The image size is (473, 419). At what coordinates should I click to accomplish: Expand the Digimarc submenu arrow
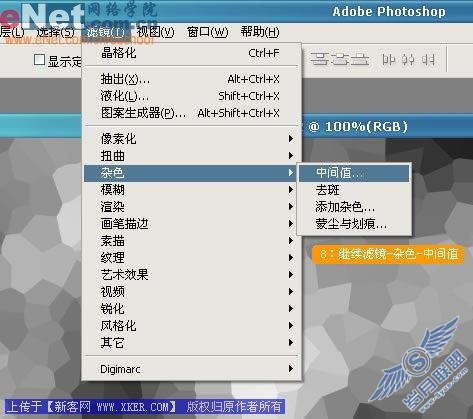coord(291,369)
